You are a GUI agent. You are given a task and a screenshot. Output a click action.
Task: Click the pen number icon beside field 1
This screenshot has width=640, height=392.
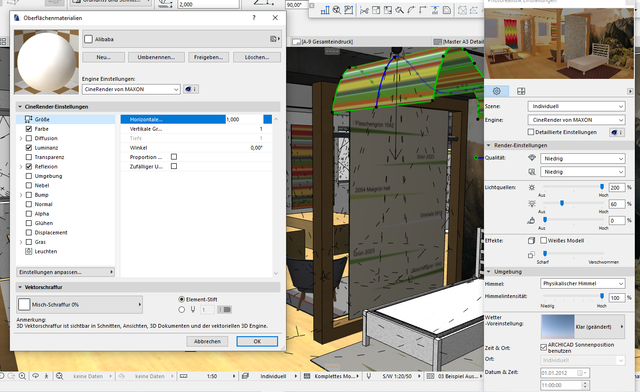[193, 310]
